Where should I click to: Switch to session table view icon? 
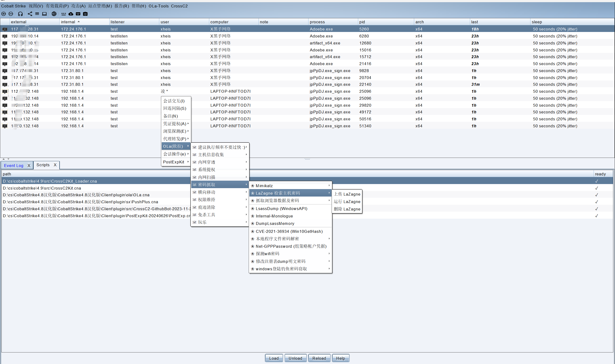[x=37, y=14]
